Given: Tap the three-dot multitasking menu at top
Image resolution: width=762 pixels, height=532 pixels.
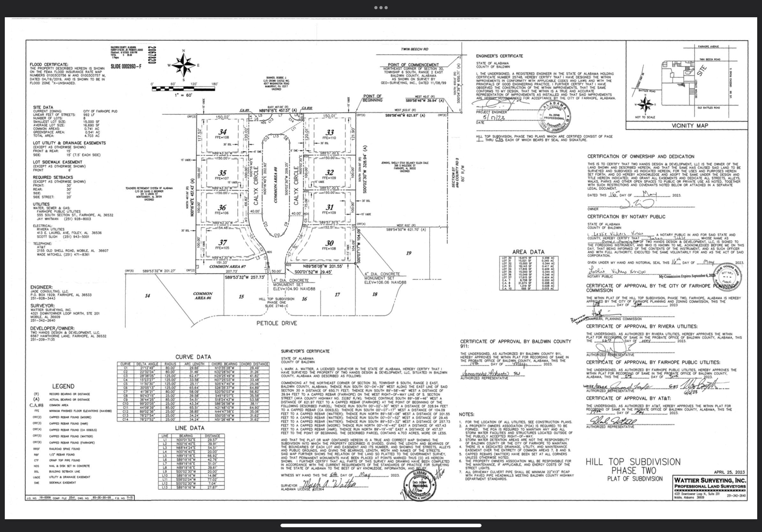Looking at the screenshot, I should click(381, 8).
